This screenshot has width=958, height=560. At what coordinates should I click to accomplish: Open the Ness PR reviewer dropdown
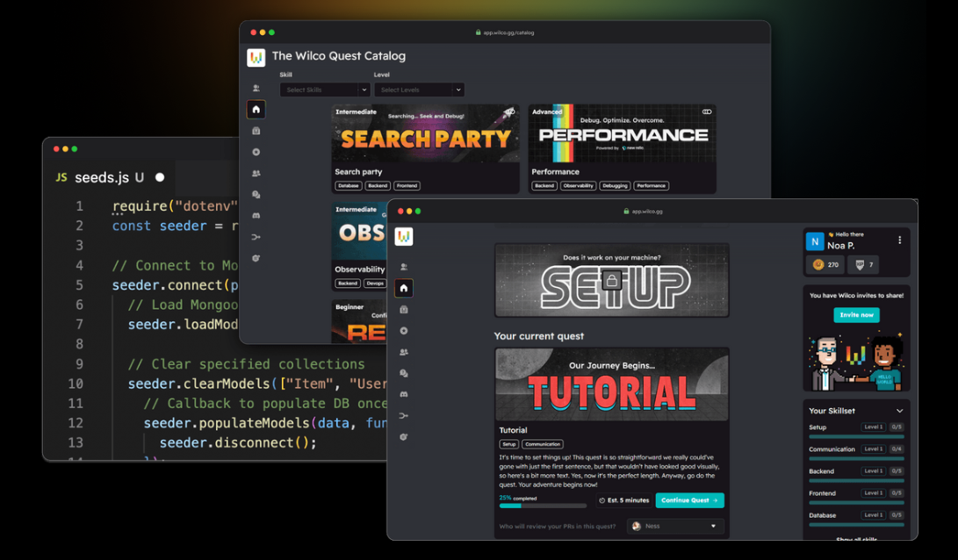[x=675, y=526]
